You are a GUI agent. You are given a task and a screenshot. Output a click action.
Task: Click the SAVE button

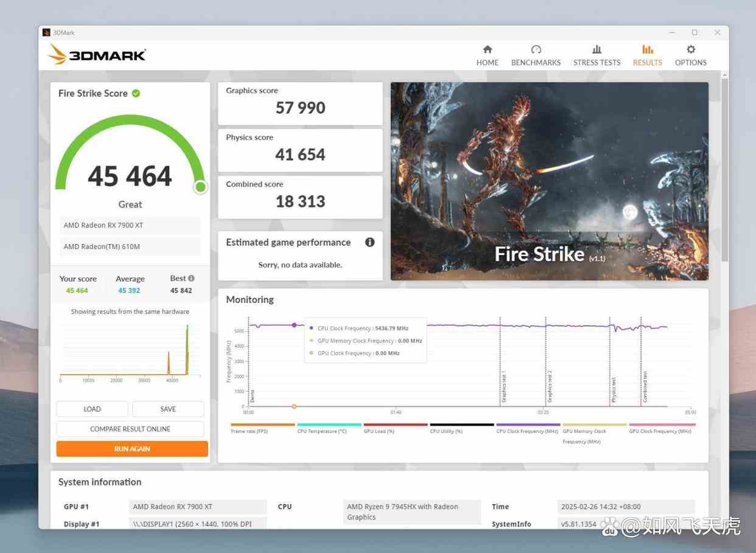(168, 409)
